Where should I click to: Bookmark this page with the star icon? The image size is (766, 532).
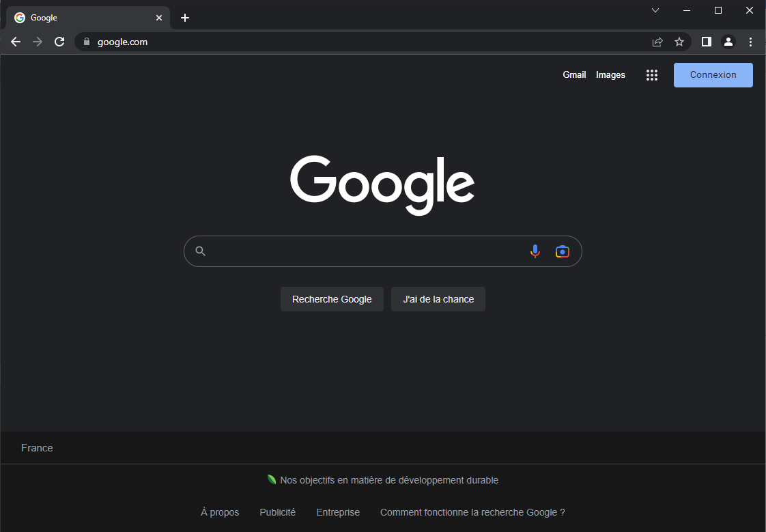tap(679, 42)
